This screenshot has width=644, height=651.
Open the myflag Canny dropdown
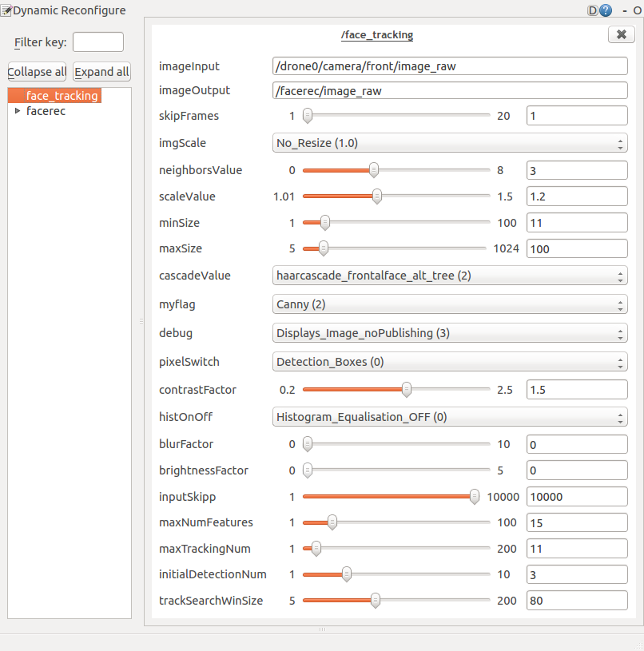450,304
